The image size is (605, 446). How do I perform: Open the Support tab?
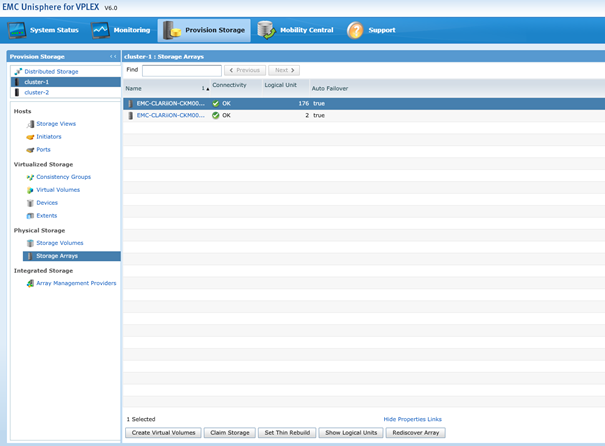(x=371, y=30)
